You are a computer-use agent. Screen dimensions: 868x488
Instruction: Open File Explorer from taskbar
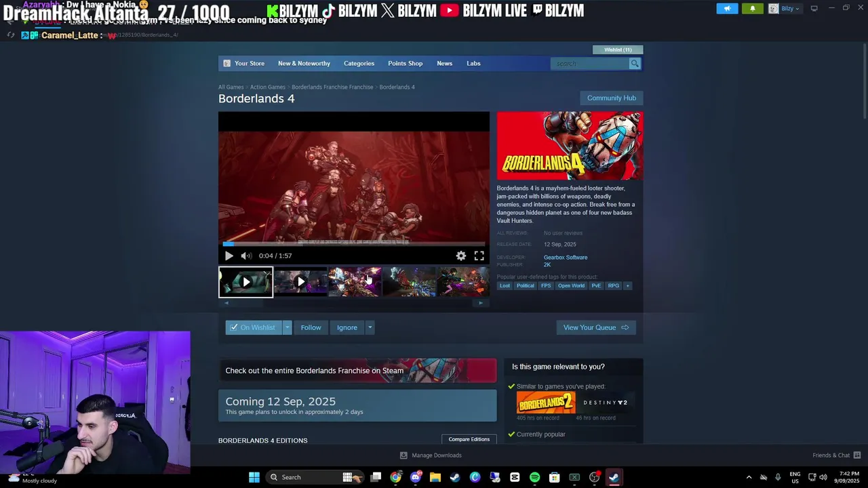pos(435,477)
